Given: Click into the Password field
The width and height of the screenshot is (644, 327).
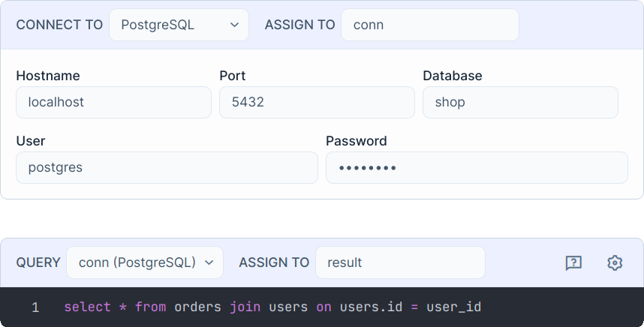Looking at the screenshot, I should tap(477, 167).
